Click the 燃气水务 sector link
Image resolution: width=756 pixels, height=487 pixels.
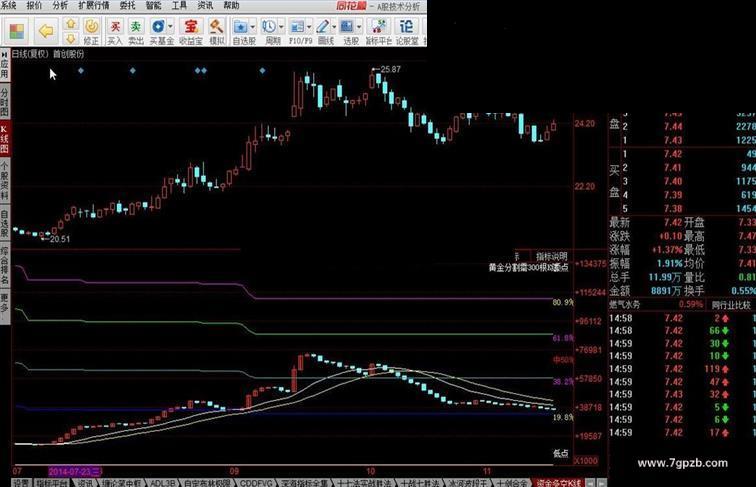(x=624, y=305)
